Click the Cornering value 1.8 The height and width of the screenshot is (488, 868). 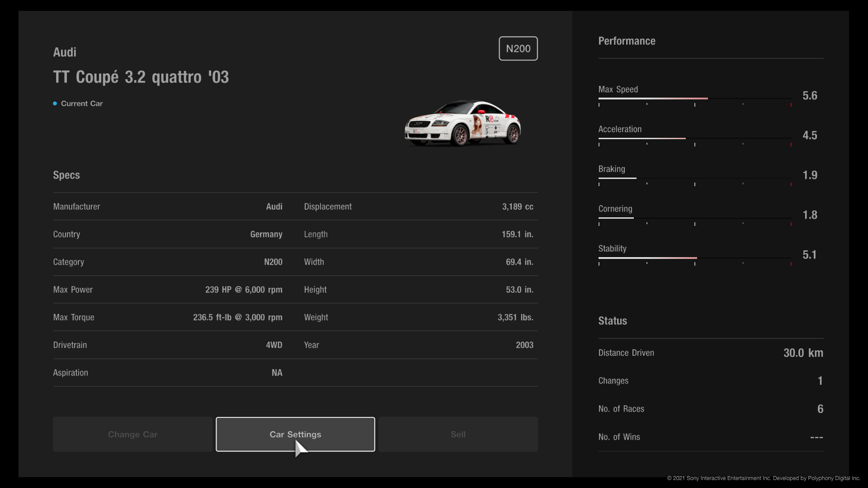(810, 215)
